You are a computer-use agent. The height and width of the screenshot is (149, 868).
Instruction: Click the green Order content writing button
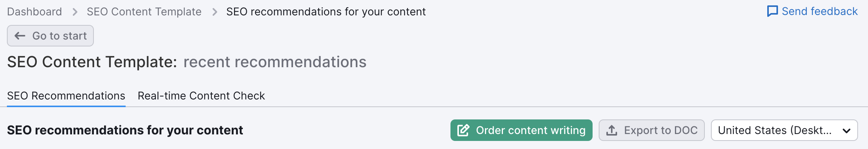click(x=521, y=130)
